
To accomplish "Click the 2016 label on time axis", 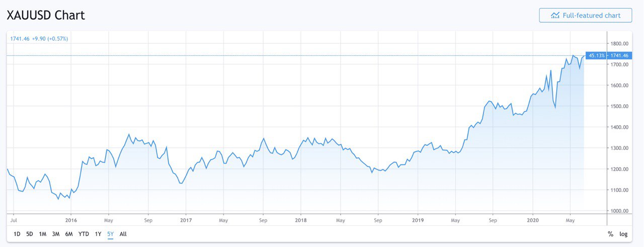I will pos(71,220).
